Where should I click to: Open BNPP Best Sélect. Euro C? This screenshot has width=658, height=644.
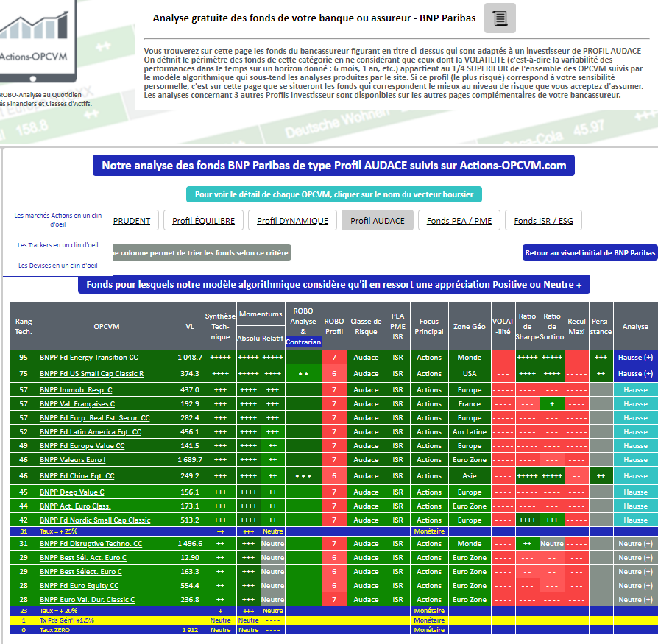tap(81, 571)
